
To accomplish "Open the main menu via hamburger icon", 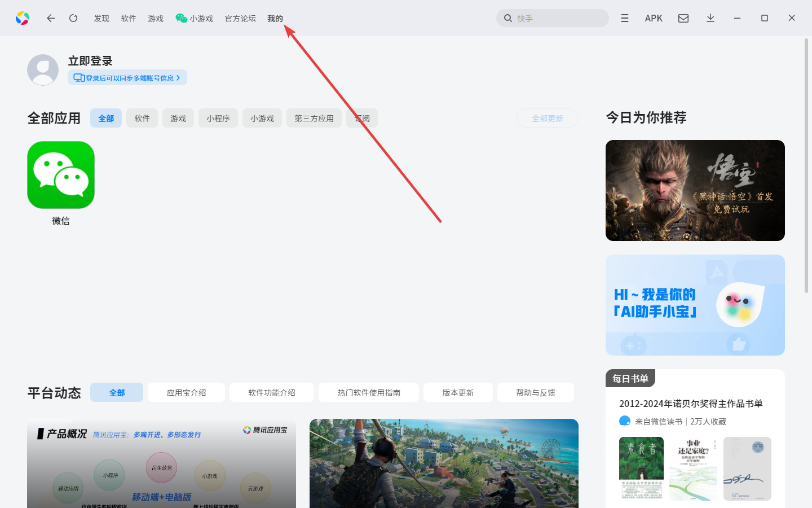I will [624, 17].
